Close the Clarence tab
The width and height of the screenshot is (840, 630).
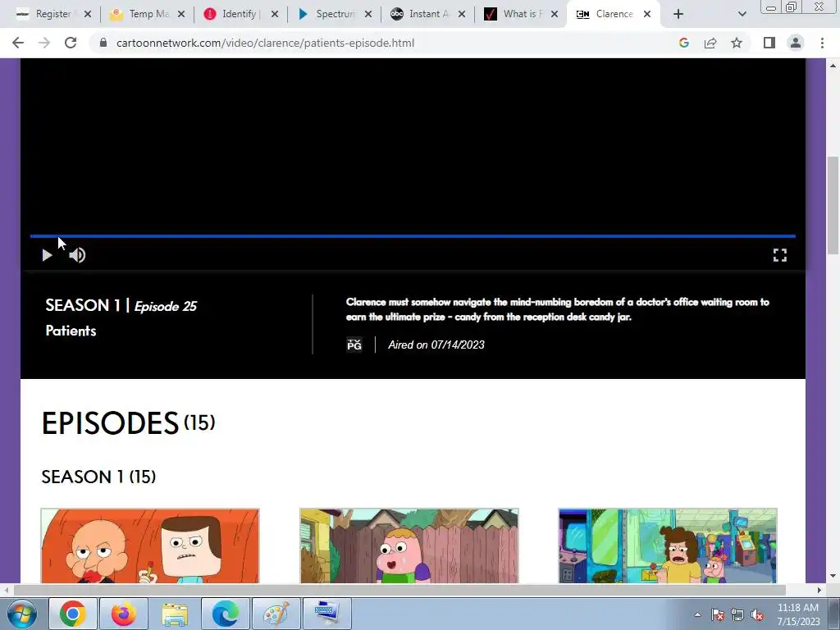click(x=647, y=15)
